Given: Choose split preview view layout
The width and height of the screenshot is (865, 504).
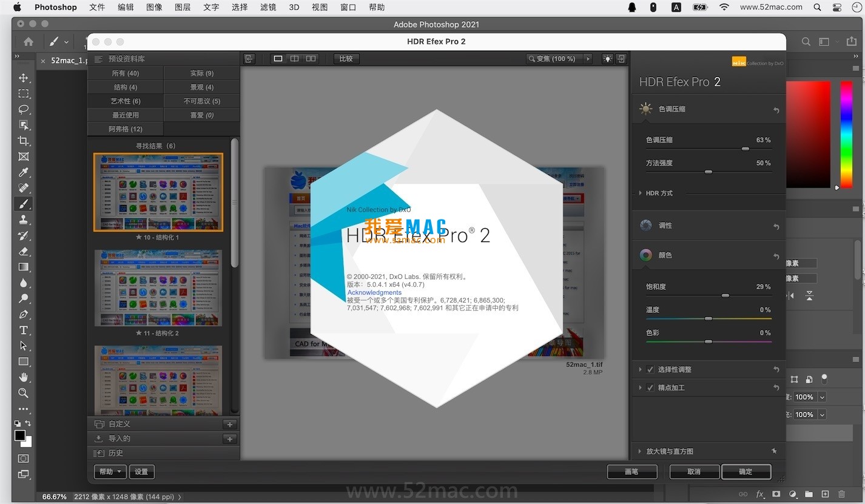Looking at the screenshot, I should tap(294, 59).
